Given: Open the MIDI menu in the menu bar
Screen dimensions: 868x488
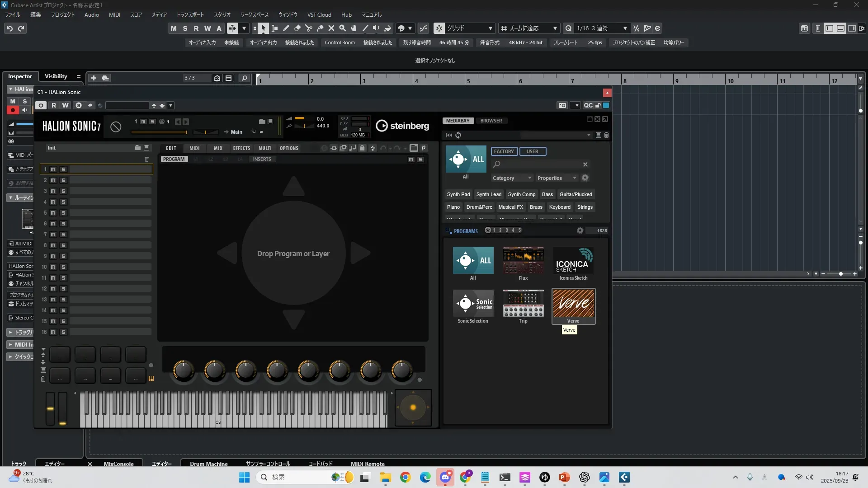Looking at the screenshot, I should pos(114,14).
